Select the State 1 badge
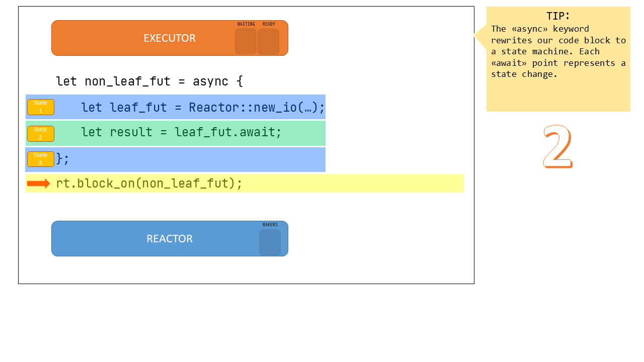Viewport: 644px width, 362px height. click(x=41, y=107)
